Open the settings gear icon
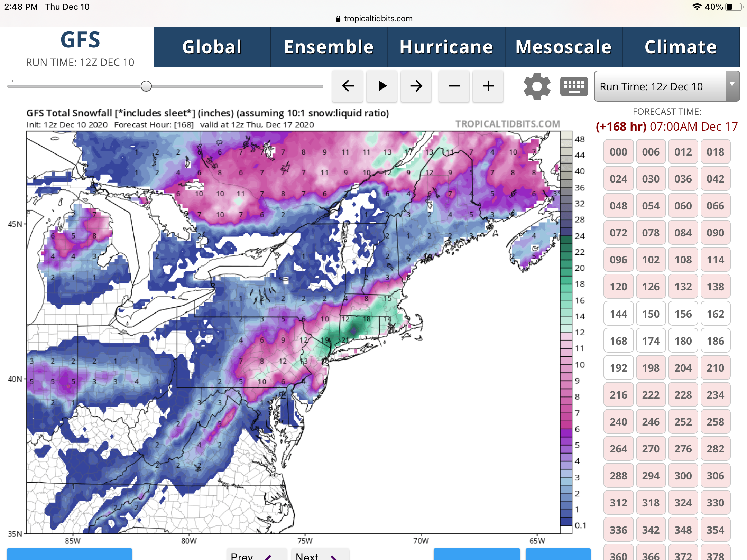This screenshot has height=560, width=747. [537, 86]
